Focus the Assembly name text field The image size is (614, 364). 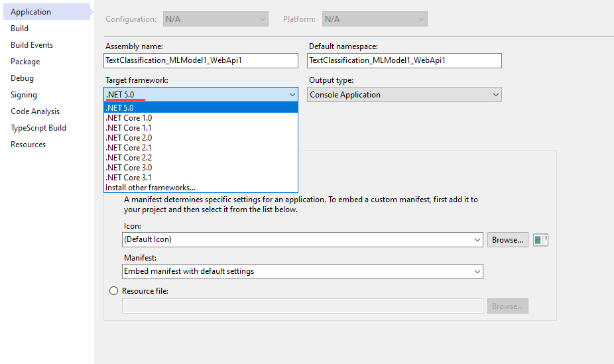click(x=201, y=61)
